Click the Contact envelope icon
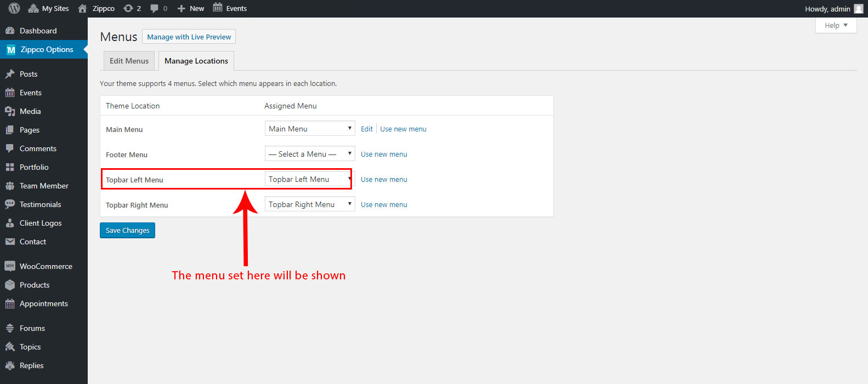The height and width of the screenshot is (384, 868). [x=10, y=242]
